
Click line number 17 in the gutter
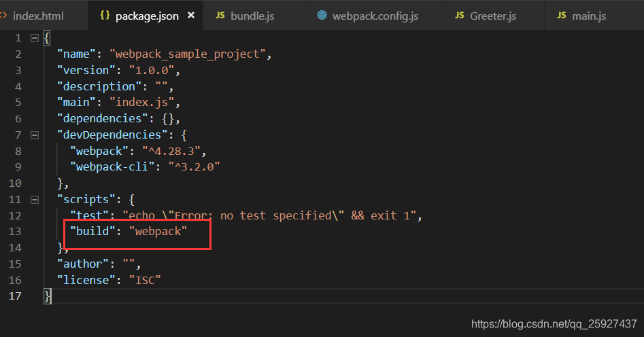[x=15, y=296]
